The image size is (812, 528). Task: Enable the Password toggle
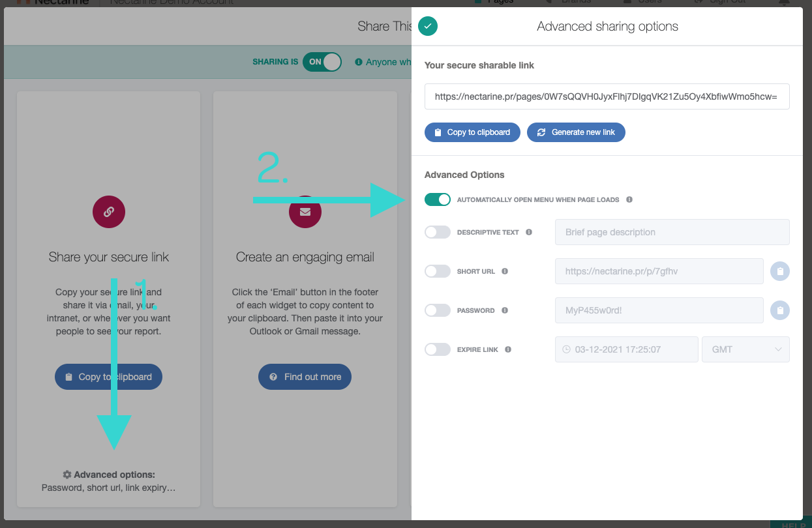[438, 310]
